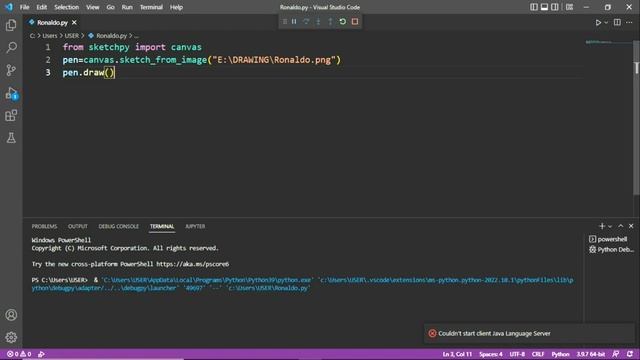Step into in debug toolbar

318,22
